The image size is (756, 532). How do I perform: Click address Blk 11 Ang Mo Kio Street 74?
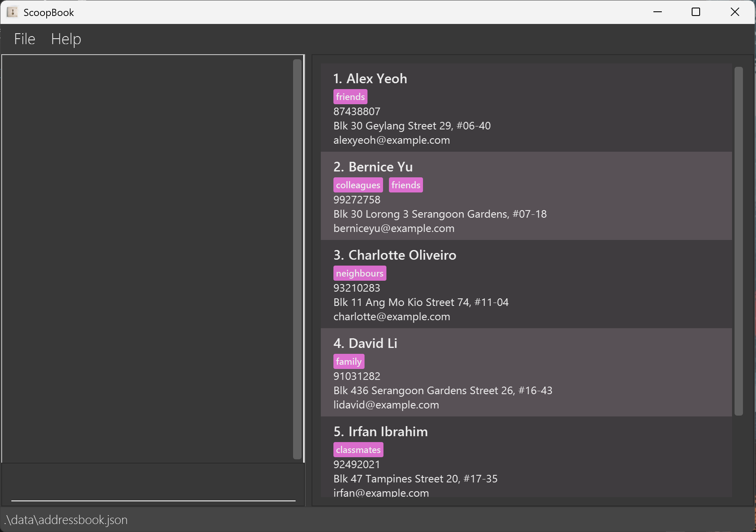421,302
